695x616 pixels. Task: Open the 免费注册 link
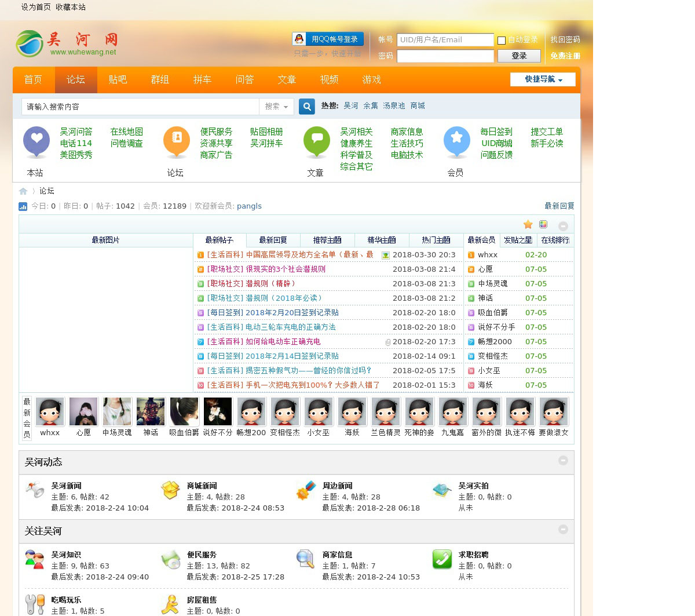[565, 56]
